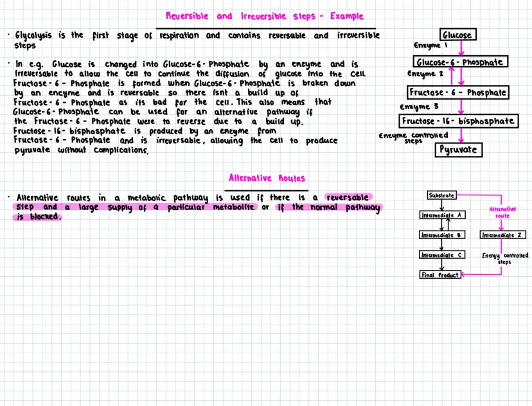Click the Fructose-6-Phosphate box
532x406 pixels.
pyautogui.click(x=459, y=93)
